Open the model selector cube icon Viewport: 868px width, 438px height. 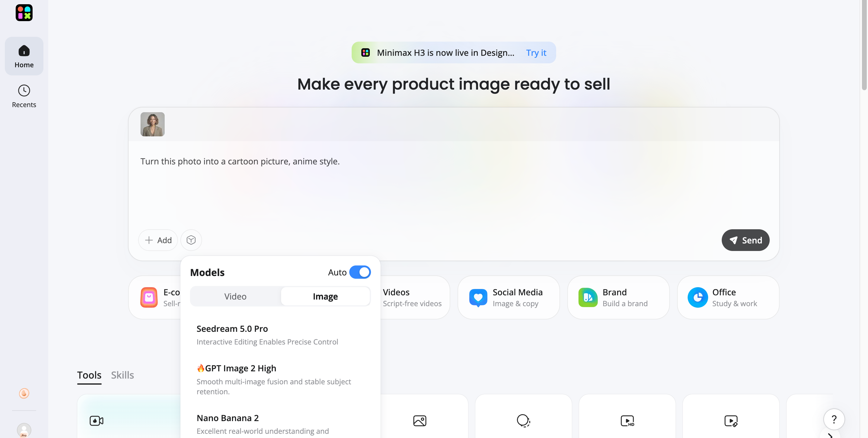pos(191,240)
